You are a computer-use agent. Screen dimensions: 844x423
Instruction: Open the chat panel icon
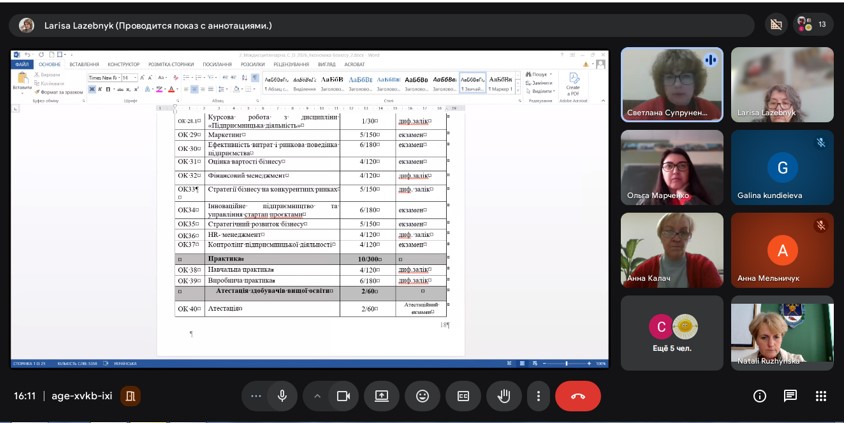click(790, 396)
